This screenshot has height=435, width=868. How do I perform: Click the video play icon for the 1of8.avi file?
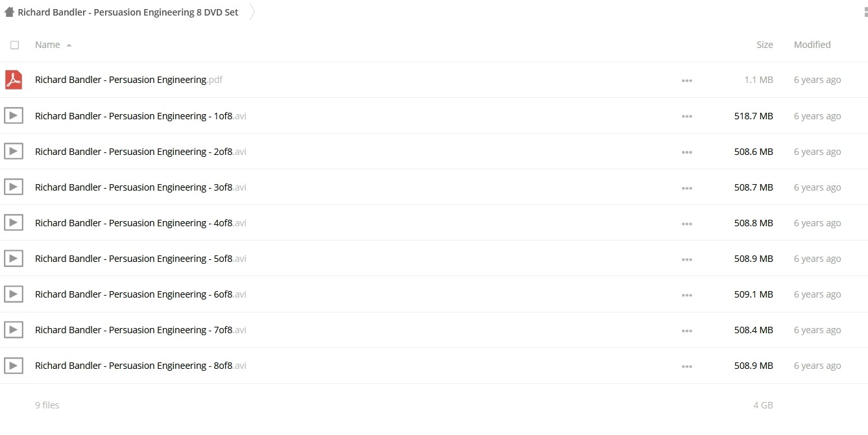(14, 116)
